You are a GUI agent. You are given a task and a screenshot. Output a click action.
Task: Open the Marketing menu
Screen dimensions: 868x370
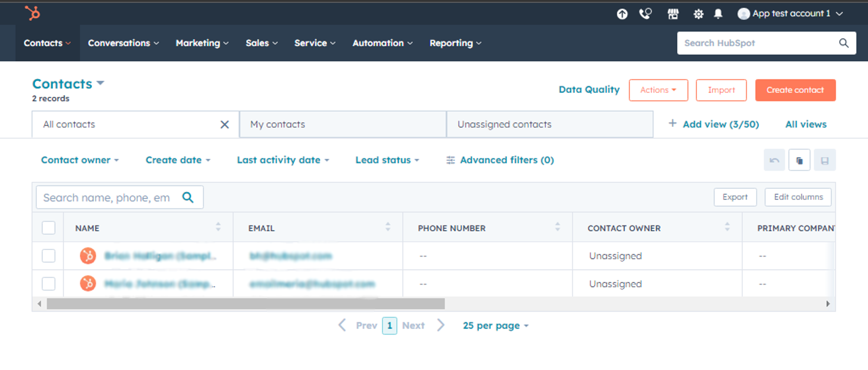tap(202, 43)
